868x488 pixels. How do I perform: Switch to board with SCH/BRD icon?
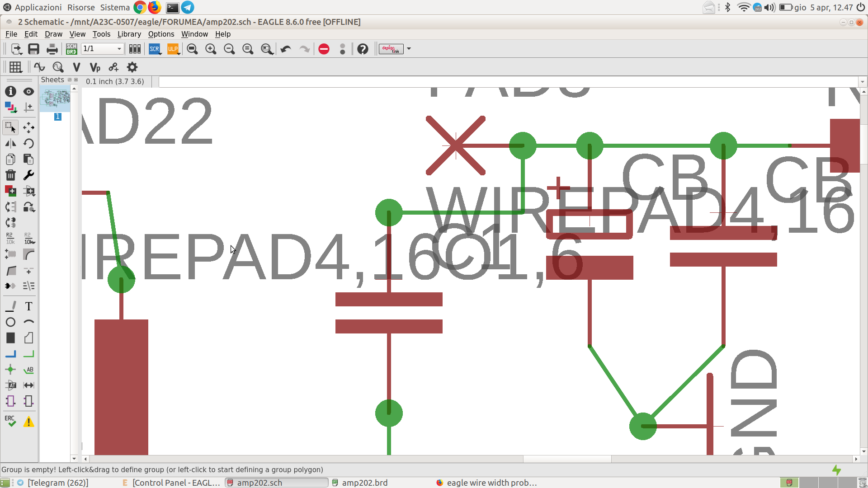71,49
